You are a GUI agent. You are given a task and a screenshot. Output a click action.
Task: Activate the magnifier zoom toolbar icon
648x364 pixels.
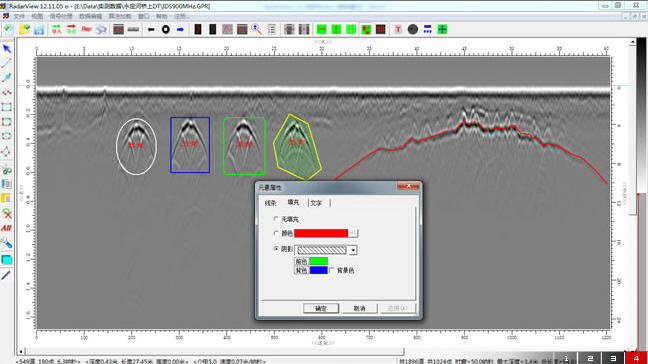pyautogui.click(x=257, y=29)
